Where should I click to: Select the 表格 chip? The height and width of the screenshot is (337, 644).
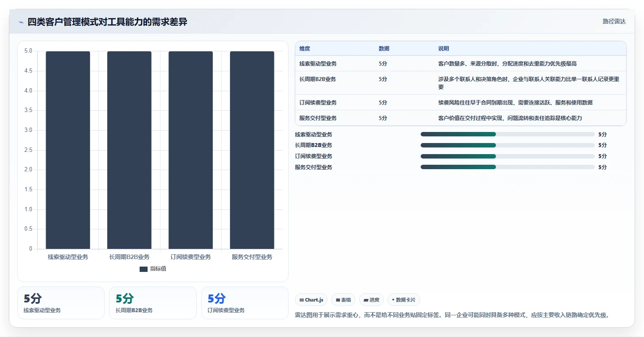pyautogui.click(x=343, y=300)
